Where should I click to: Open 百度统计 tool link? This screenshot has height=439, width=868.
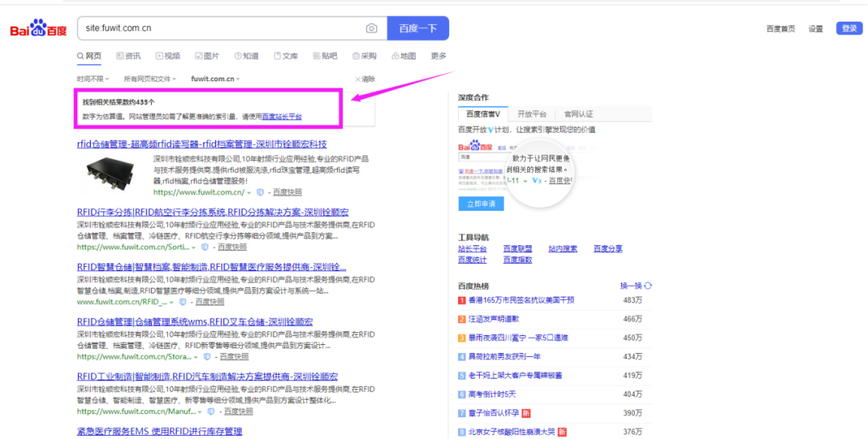point(473,260)
